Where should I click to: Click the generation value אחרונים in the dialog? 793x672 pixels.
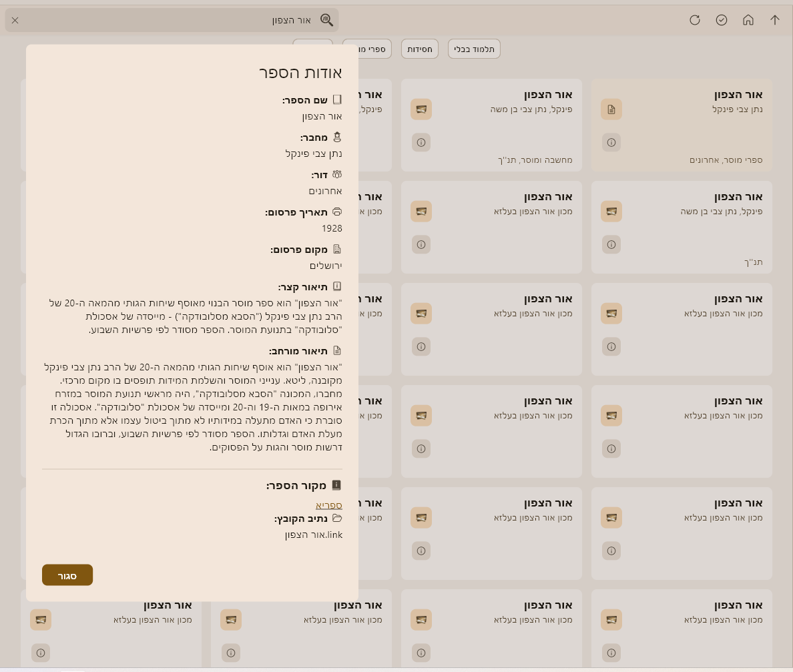(x=325, y=191)
